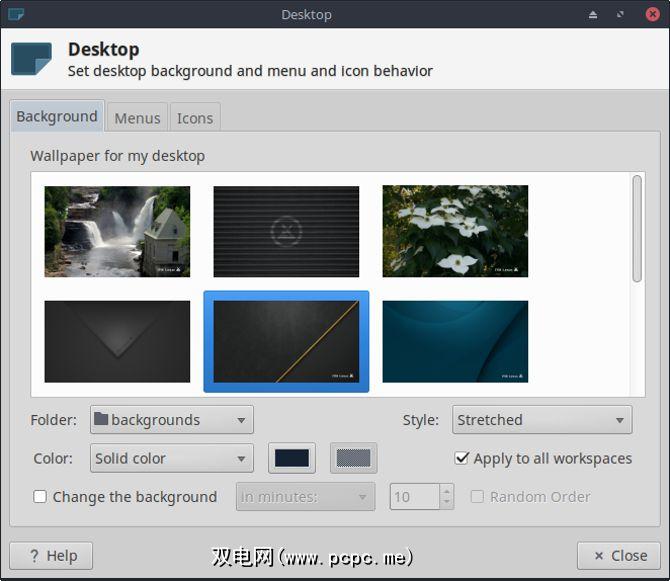Switch to the Menus tab

pyautogui.click(x=137, y=117)
